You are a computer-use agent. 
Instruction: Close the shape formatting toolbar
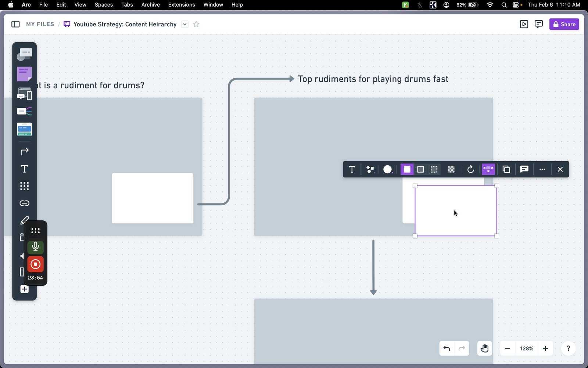coord(560,169)
